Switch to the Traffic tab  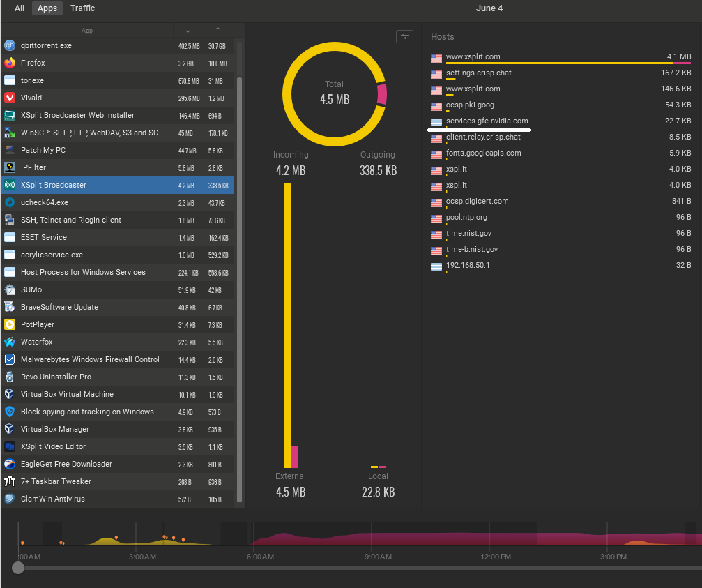click(82, 8)
